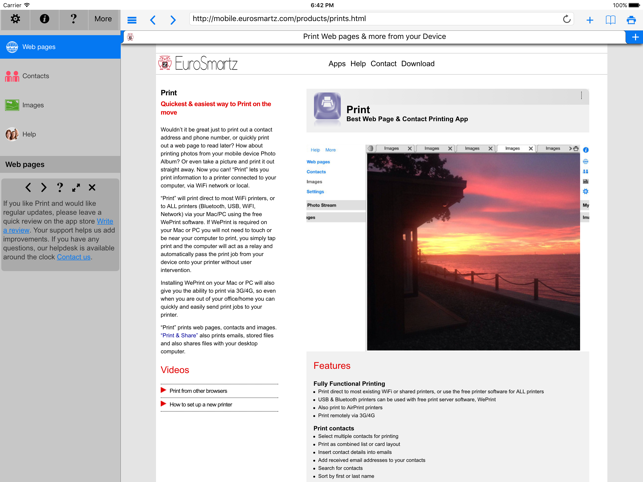Viewport: 643px width, 482px height.
Task: Click the Print app icon
Action: point(327,107)
